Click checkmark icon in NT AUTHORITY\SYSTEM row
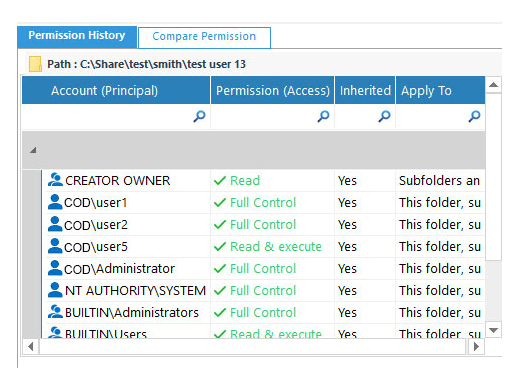The height and width of the screenshot is (382, 520). click(220, 291)
